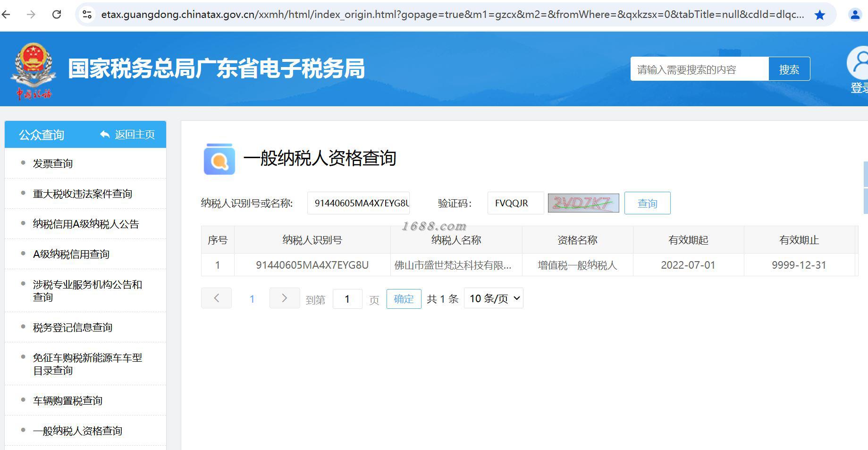Click the taxpayer ID input field

(358, 203)
